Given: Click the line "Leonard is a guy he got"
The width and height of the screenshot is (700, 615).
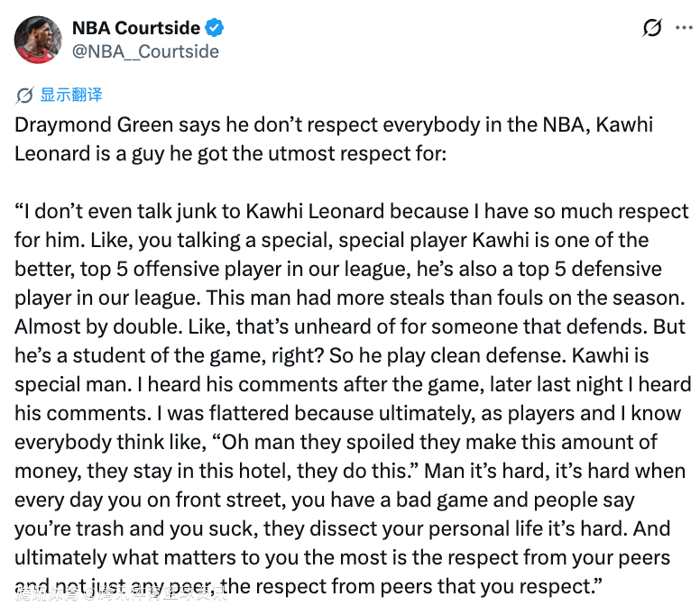Looking at the screenshot, I should click(x=230, y=153).
